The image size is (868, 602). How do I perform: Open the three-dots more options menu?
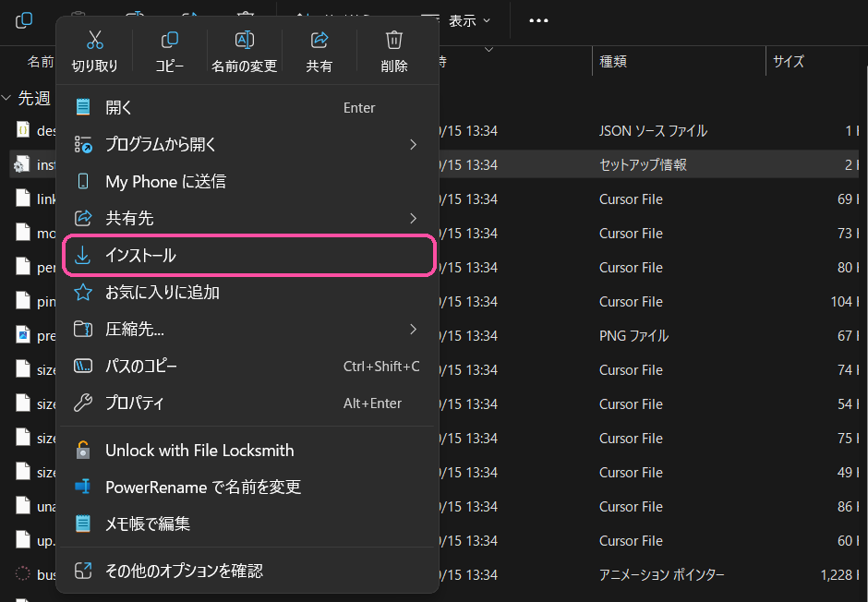click(x=538, y=21)
